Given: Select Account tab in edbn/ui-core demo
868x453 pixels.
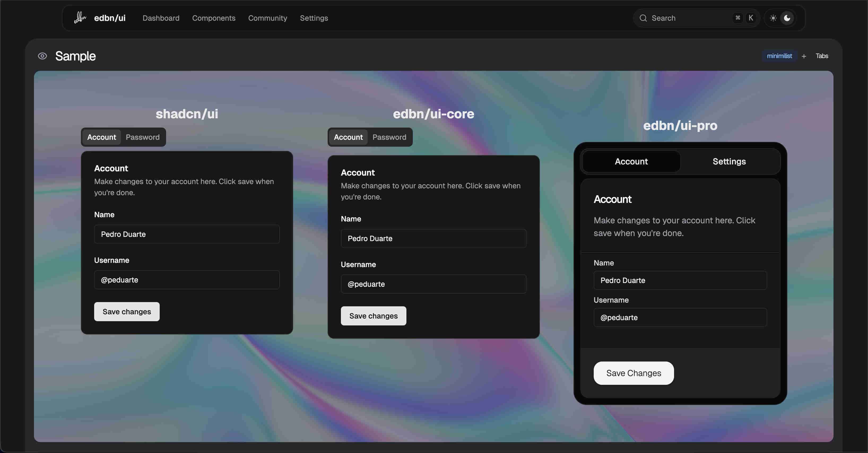Looking at the screenshot, I should point(348,137).
